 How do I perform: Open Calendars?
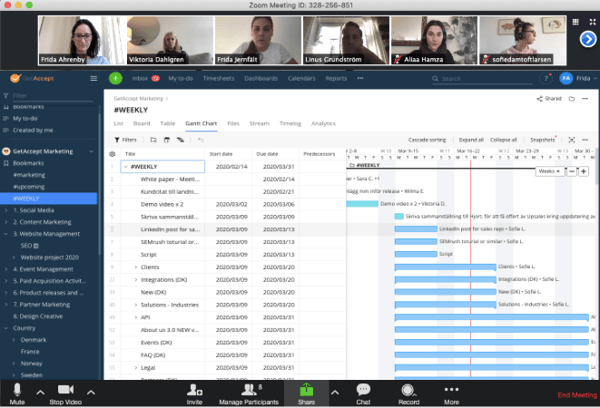[x=302, y=78]
